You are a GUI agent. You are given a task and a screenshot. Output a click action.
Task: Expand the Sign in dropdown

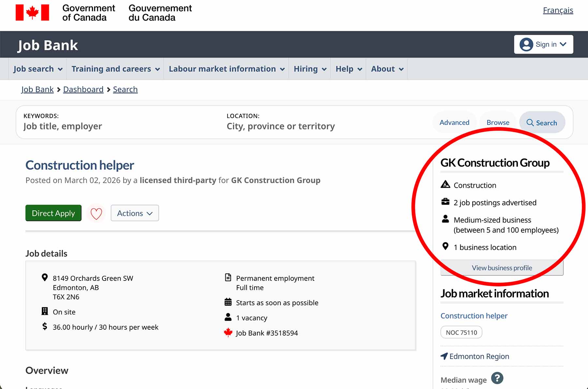543,44
